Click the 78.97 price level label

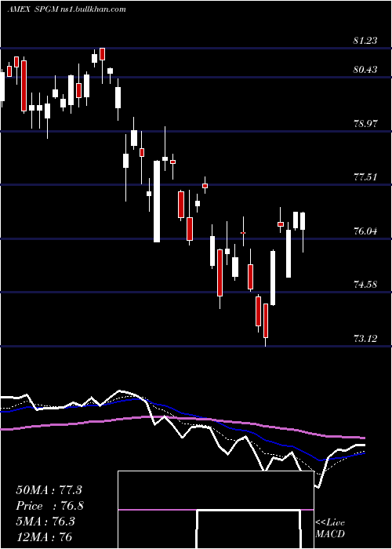365,124
